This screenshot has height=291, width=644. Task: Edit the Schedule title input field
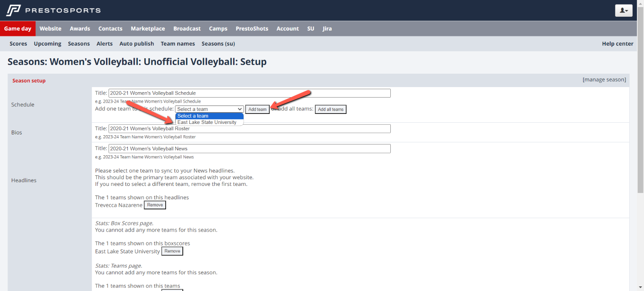249,93
